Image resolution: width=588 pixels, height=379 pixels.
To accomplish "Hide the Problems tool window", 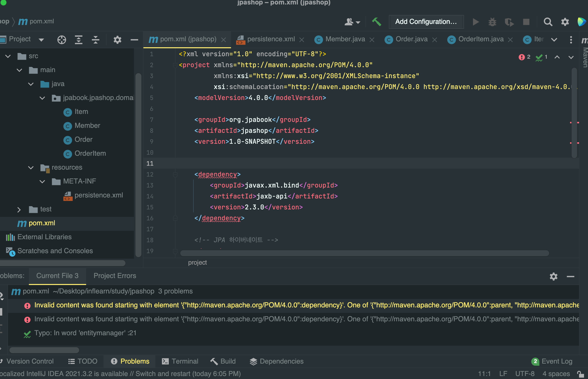I will [570, 276].
